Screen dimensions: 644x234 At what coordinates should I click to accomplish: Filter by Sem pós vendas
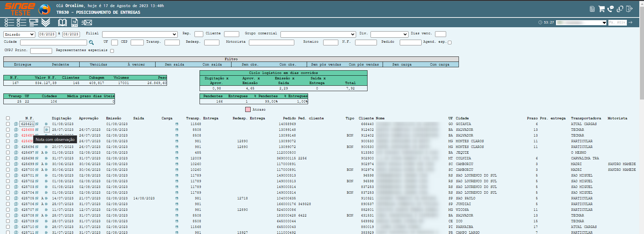(326, 65)
